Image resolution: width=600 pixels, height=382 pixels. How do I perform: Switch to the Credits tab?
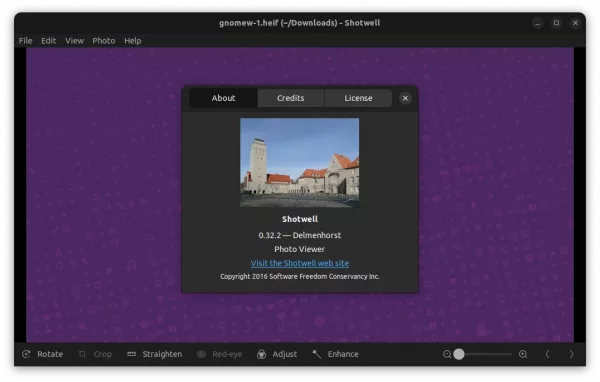pos(291,98)
